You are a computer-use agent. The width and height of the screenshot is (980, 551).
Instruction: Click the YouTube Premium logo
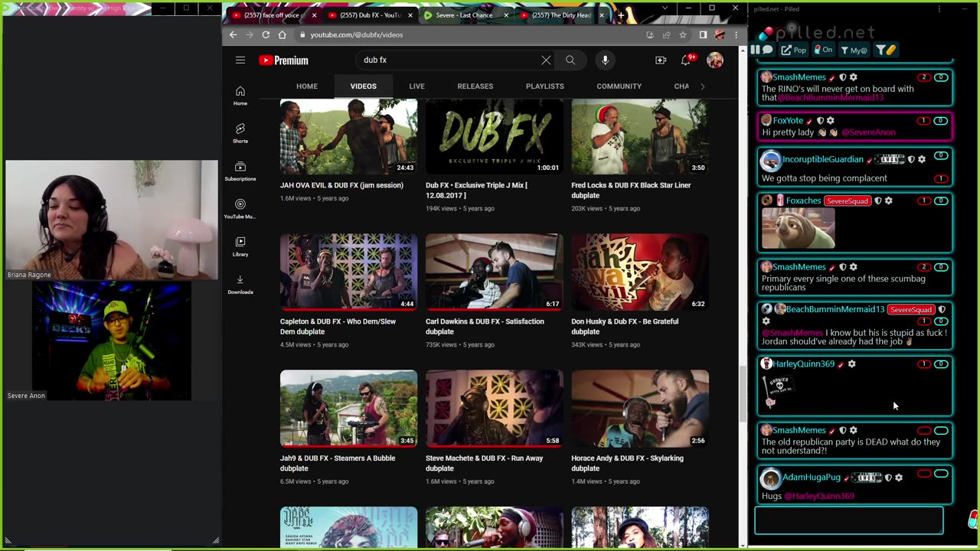(x=283, y=60)
